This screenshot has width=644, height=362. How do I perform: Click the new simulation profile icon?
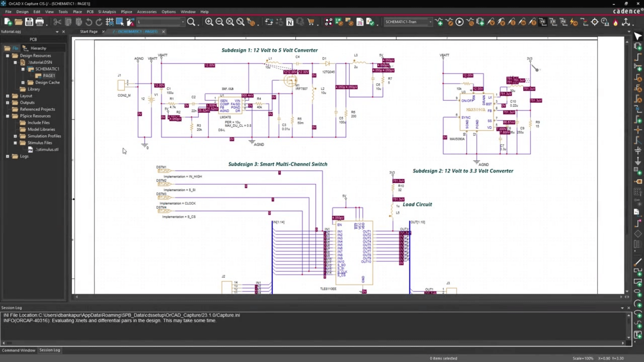tap(439, 22)
